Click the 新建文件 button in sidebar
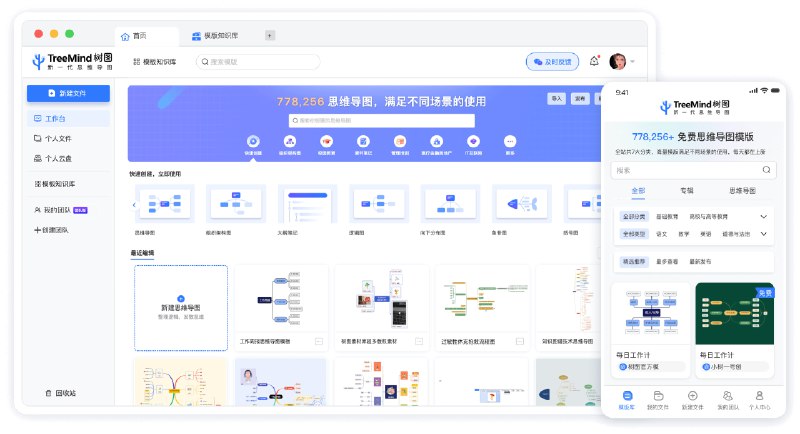The image size is (800, 434). click(68, 93)
